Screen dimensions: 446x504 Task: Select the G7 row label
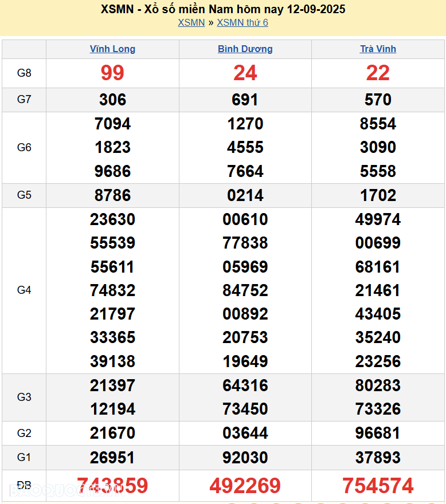coord(24,100)
